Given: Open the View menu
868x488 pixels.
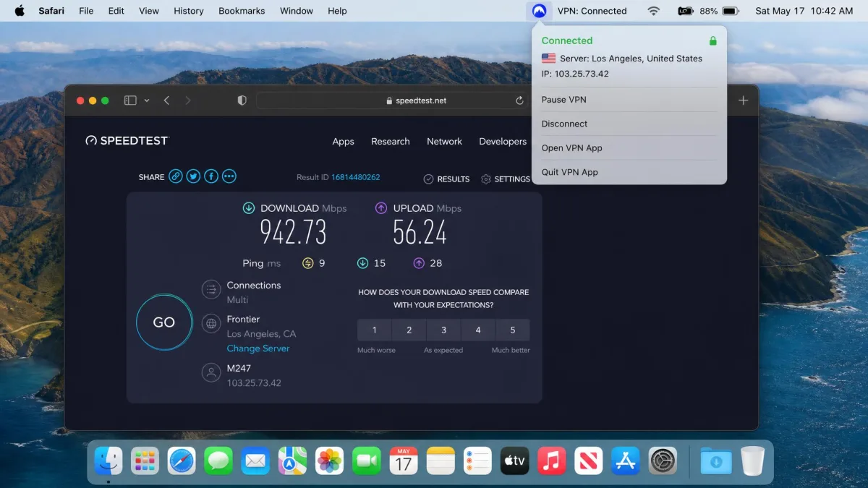Looking at the screenshot, I should point(149,11).
